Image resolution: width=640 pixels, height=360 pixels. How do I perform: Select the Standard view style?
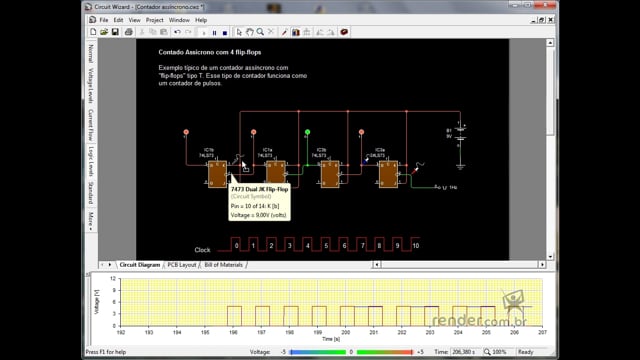click(x=91, y=193)
